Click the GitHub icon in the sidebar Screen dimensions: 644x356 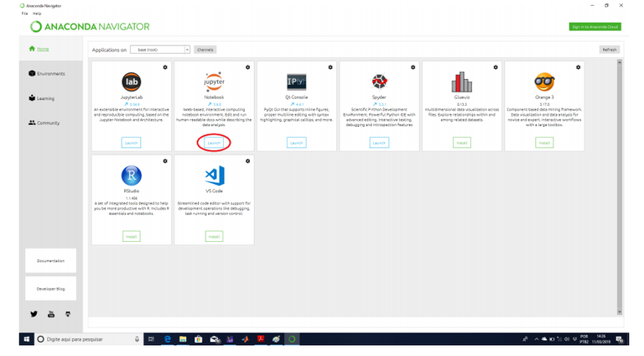pos(68,313)
